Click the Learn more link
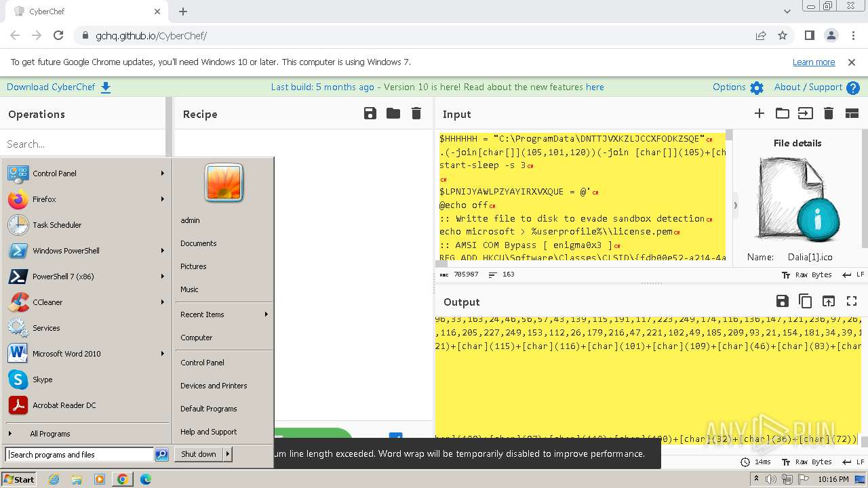 814,62
